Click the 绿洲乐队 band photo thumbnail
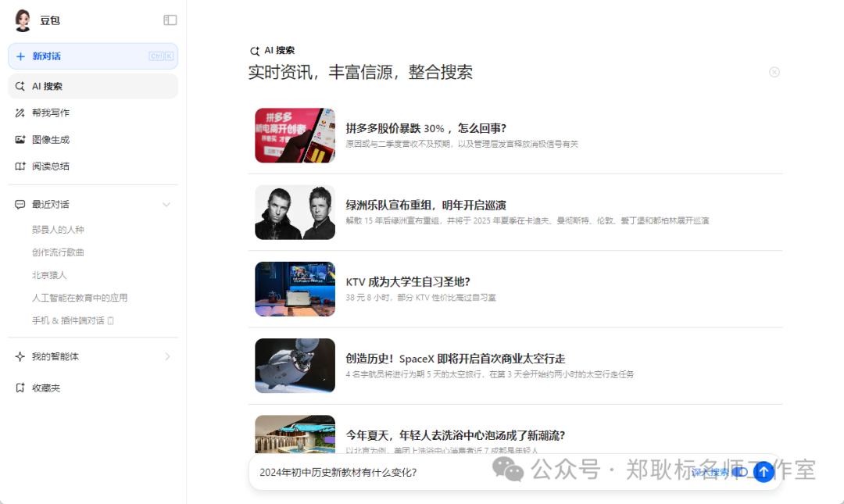 click(x=295, y=213)
